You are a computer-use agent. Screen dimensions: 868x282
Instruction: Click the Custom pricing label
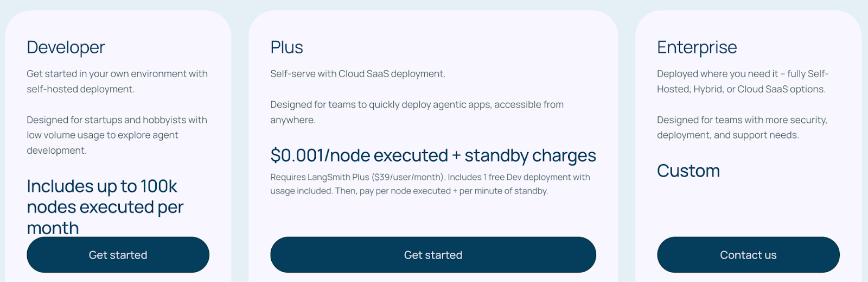click(x=688, y=171)
